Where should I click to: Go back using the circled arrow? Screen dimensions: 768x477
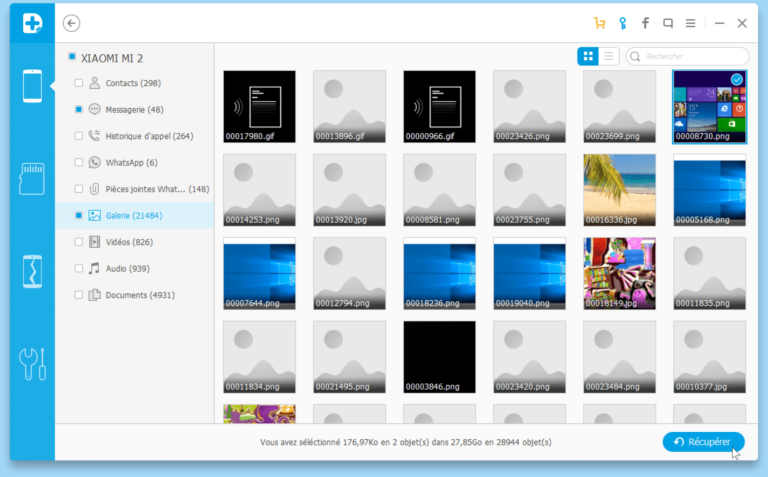pyautogui.click(x=71, y=23)
